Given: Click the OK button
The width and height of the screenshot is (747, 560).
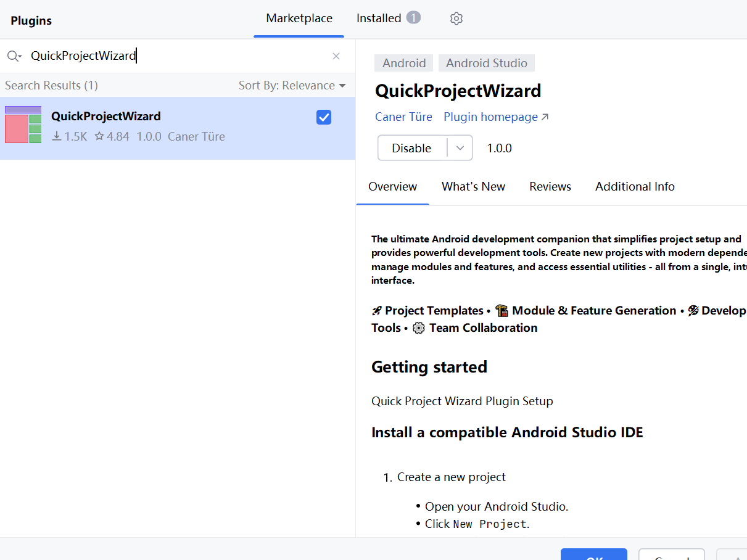Looking at the screenshot, I should click(594, 554).
